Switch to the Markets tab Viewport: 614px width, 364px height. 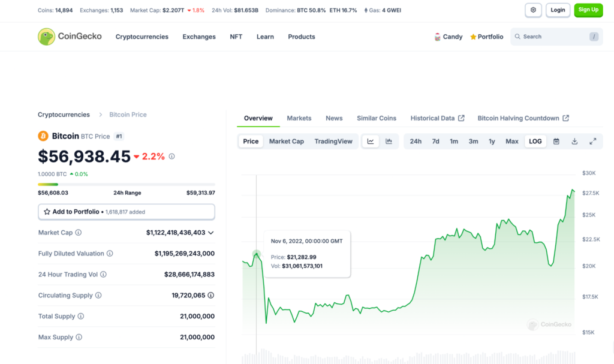click(x=299, y=118)
